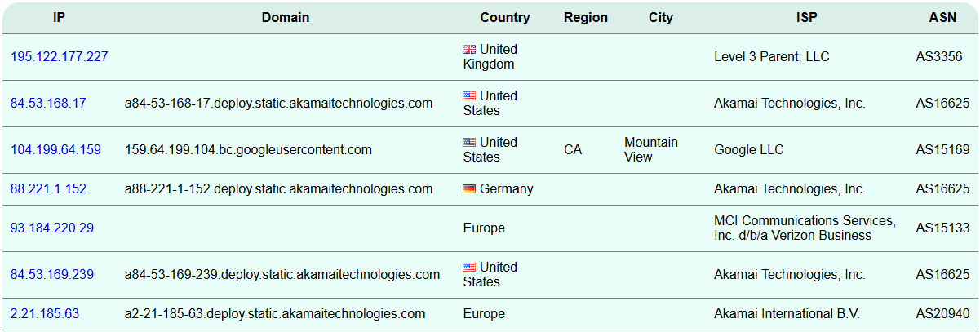
Task: Click US flag in Google LLC row
Action: click(469, 143)
